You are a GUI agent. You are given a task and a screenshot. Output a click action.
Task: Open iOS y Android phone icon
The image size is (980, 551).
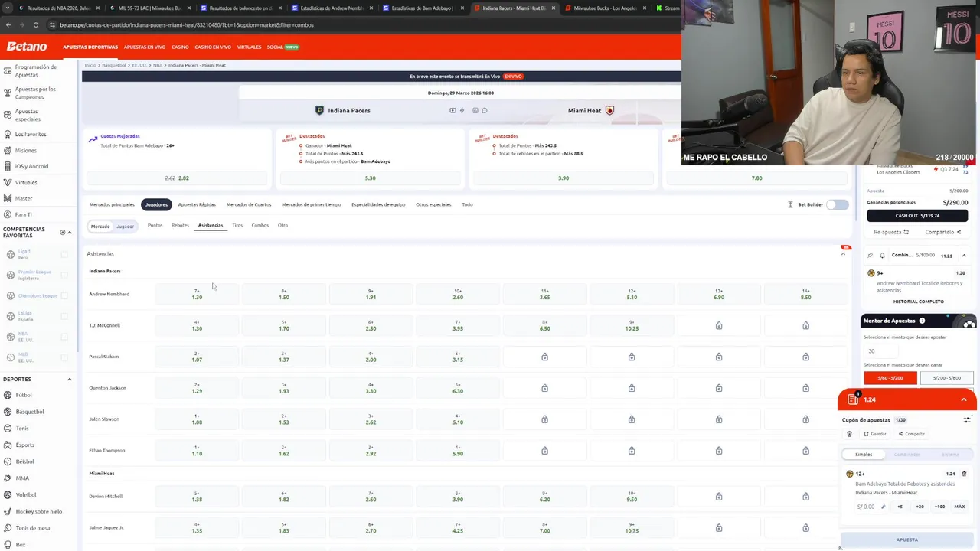click(x=7, y=166)
